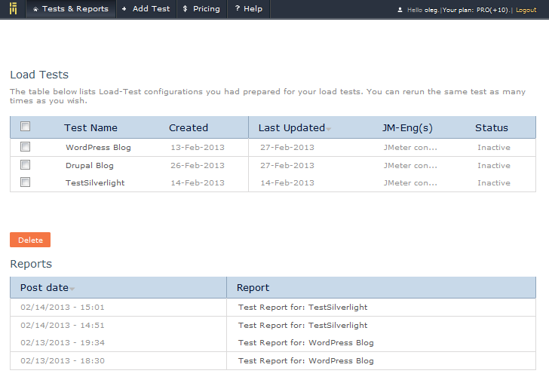
Task: Click Inactive status of WordPress Blog
Action: [494, 147]
